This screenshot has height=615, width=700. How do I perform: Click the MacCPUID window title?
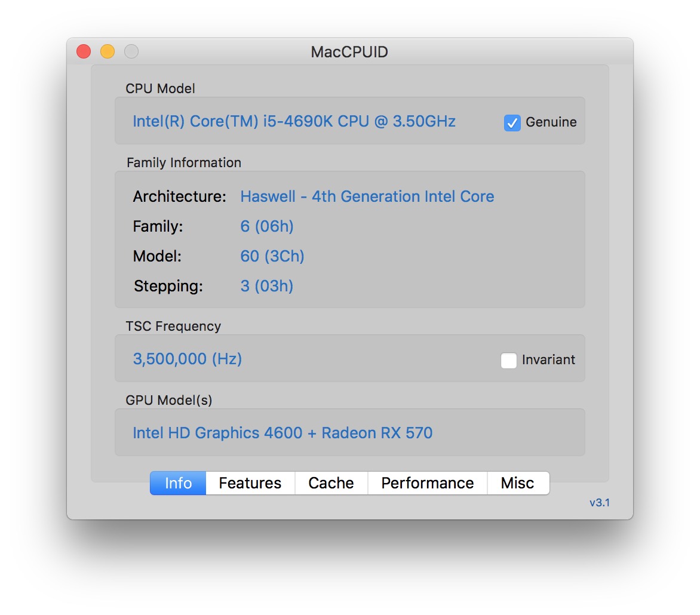click(349, 52)
